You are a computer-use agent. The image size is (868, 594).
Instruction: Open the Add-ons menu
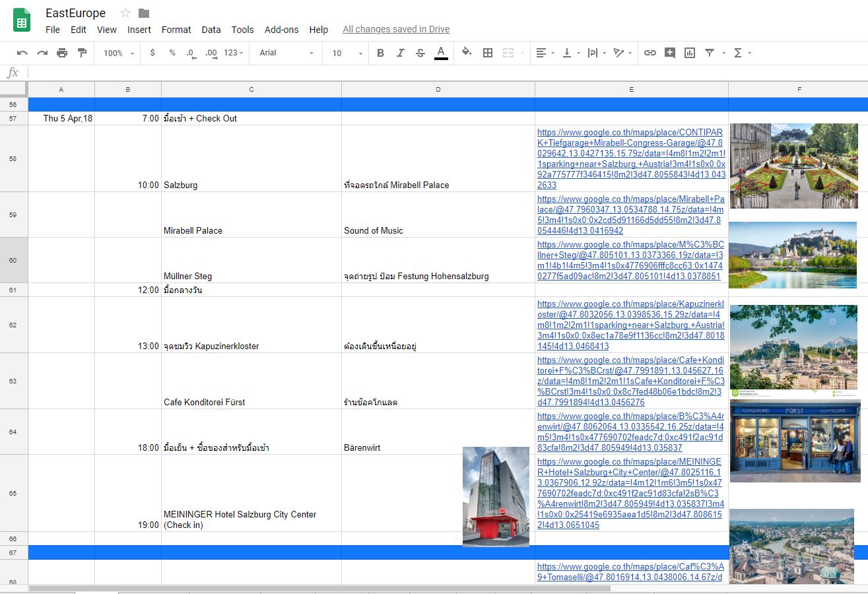[x=281, y=30]
